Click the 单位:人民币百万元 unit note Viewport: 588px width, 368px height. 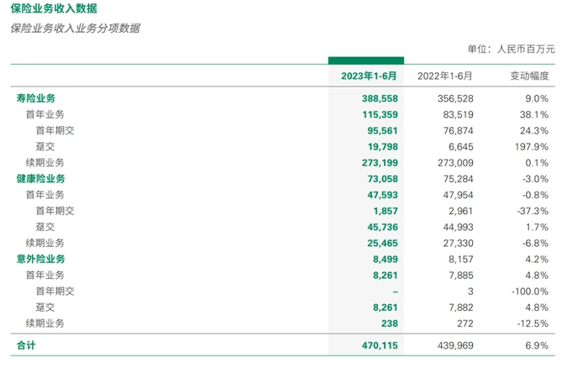(511, 49)
